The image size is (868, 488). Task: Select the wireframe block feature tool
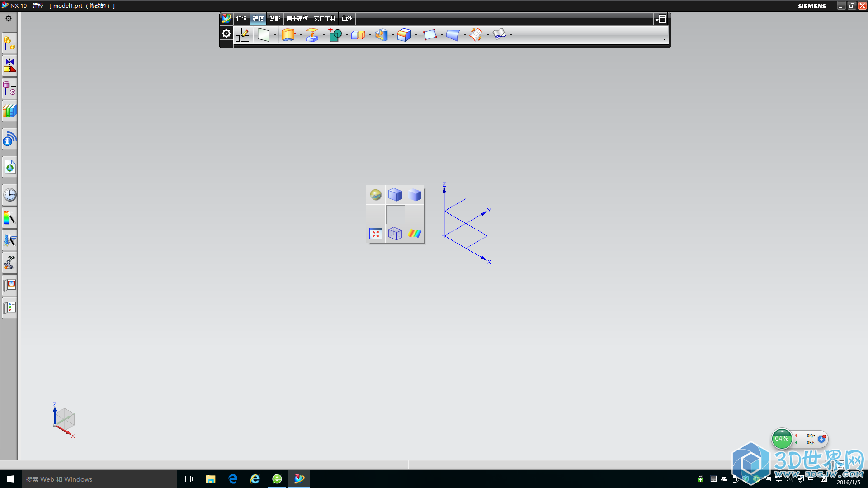click(x=358, y=35)
